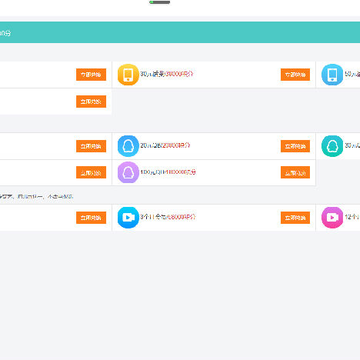Click the blue video camera icon for 3个月会员
This screenshot has height=360, width=360.
pyautogui.click(x=128, y=217)
